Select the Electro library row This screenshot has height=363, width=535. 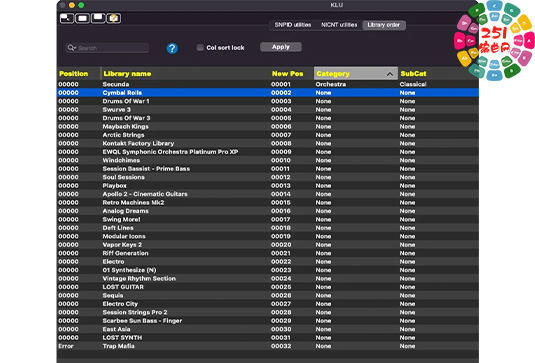click(268, 262)
